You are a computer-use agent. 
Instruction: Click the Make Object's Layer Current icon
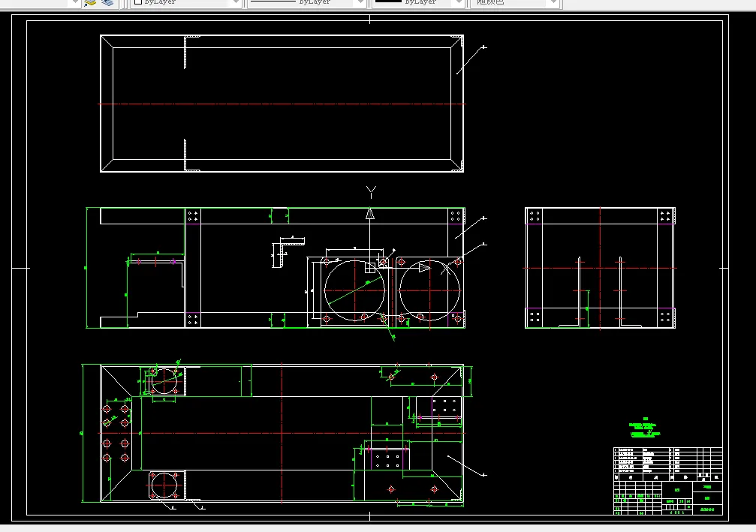(90, 2)
